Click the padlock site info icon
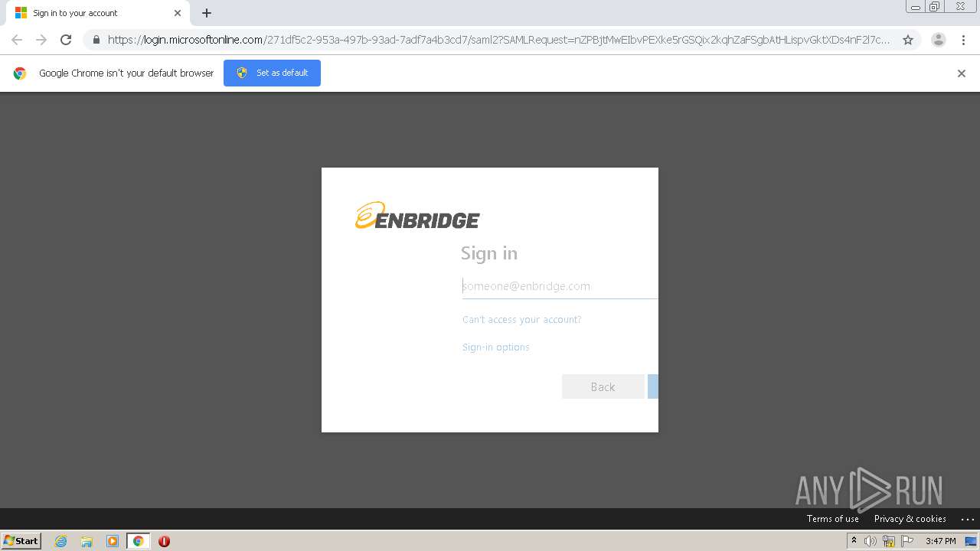 [x=96, y=40]
